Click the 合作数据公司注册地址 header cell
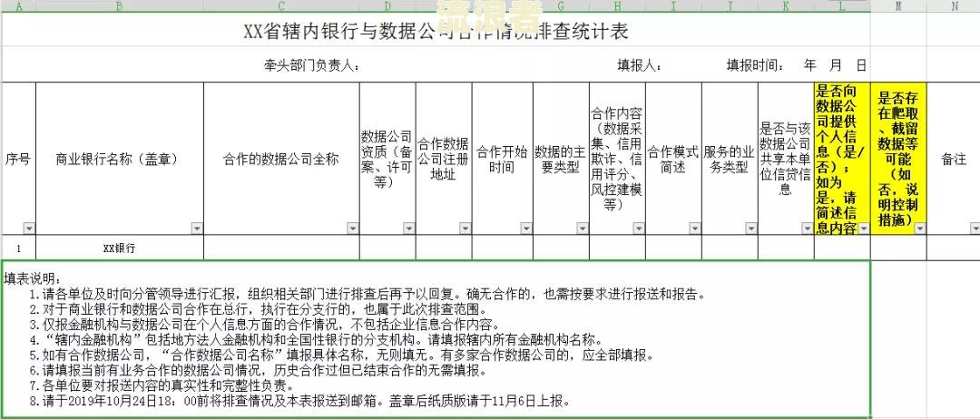 point(444,159)
